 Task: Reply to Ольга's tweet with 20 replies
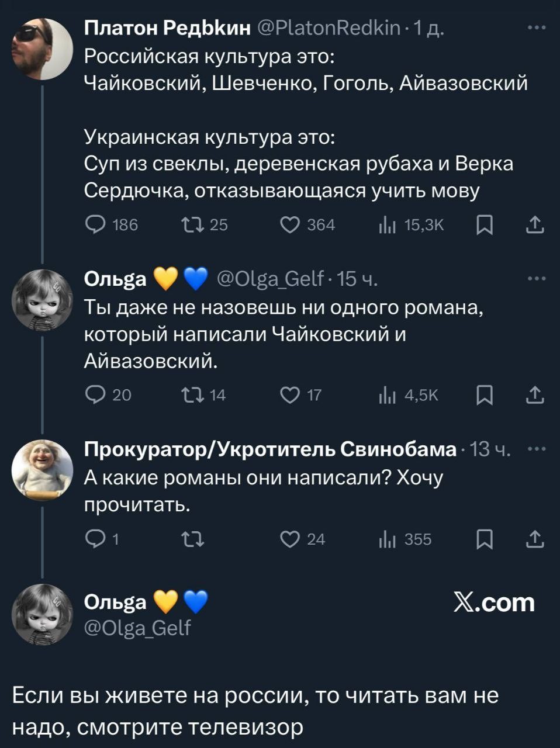pos(94,396)
